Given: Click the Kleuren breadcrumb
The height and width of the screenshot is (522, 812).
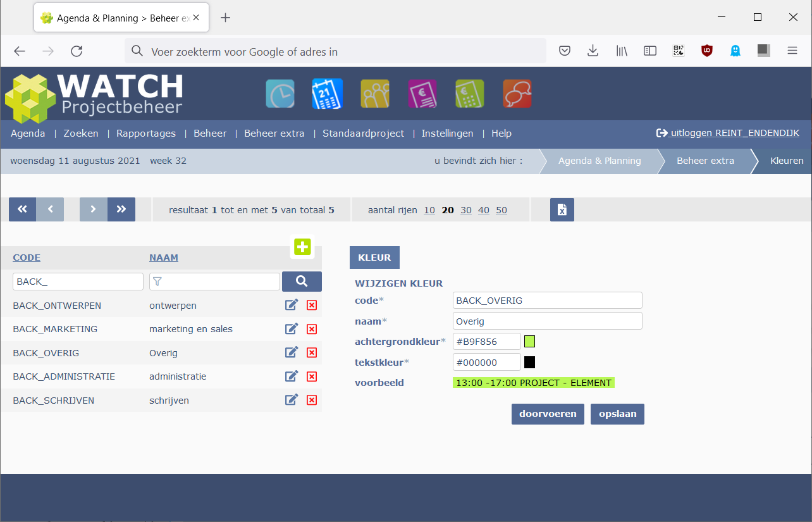Looking at the screenshot, I should coord(787,161).
